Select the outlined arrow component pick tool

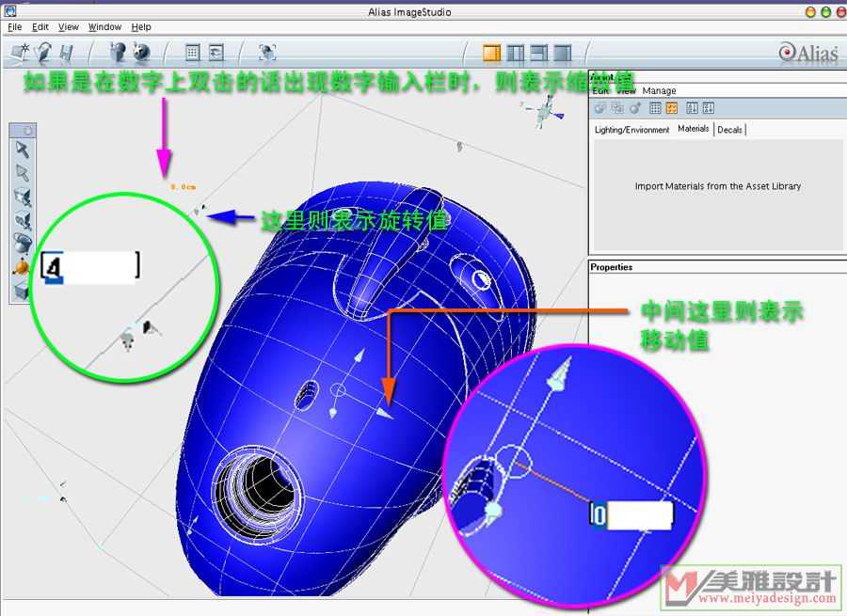coord(23,173)
